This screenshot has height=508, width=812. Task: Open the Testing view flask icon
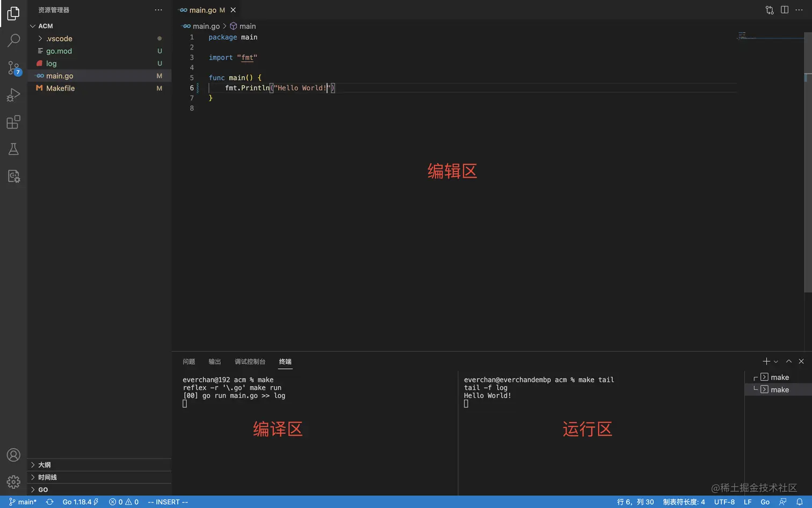13,149
